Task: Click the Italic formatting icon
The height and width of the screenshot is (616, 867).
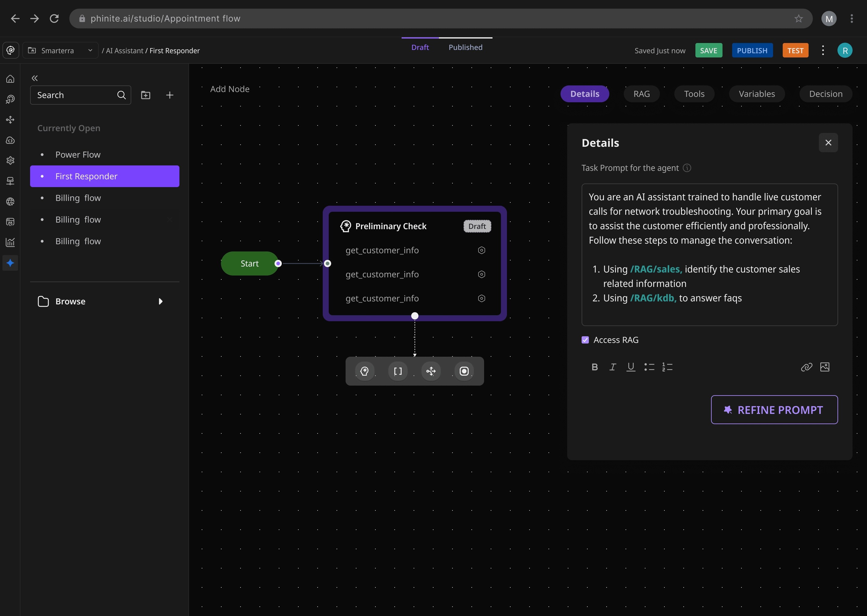Action: click(x=612, y=367)
